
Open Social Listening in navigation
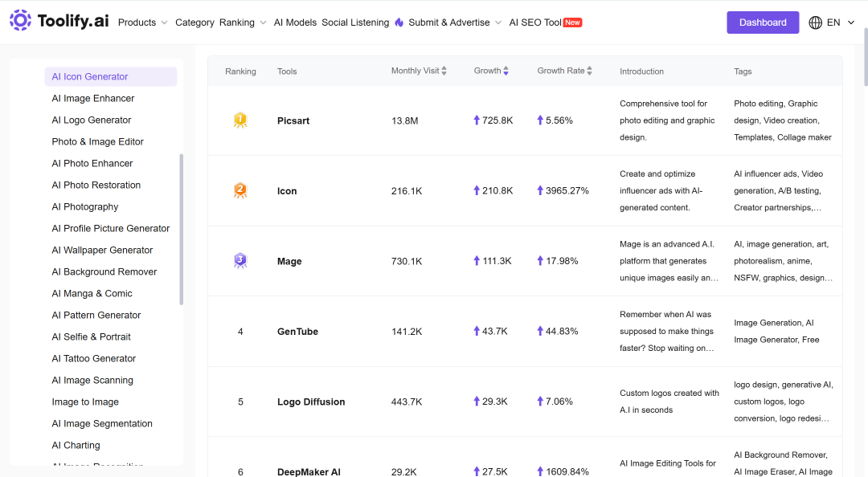[x=355, y=22]
